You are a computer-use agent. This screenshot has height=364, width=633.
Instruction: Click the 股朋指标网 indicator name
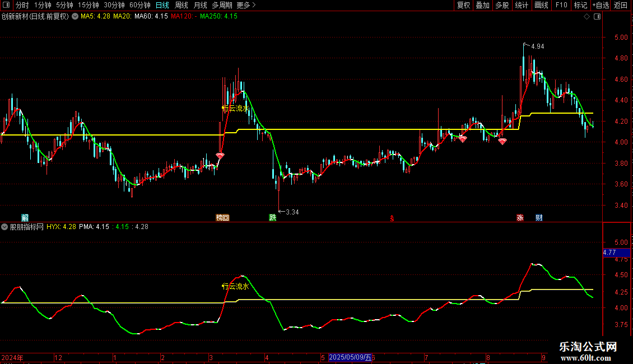pos(27,227)
